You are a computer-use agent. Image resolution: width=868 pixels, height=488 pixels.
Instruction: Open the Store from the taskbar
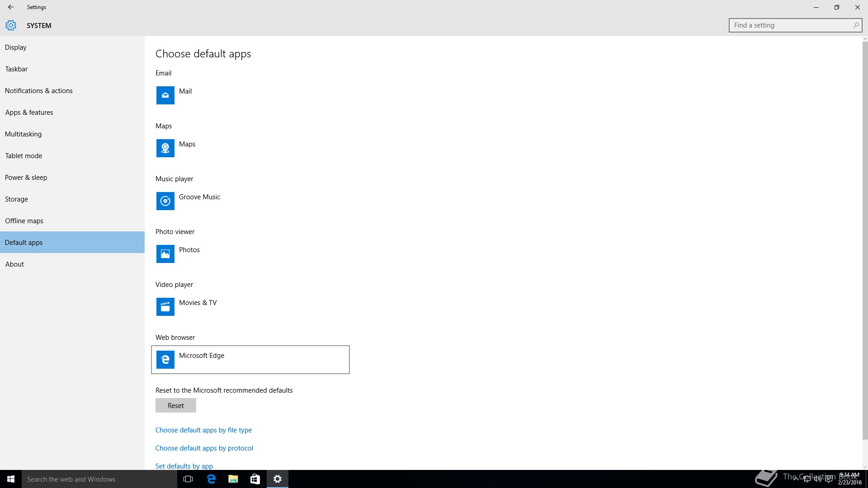click(255, 479)
